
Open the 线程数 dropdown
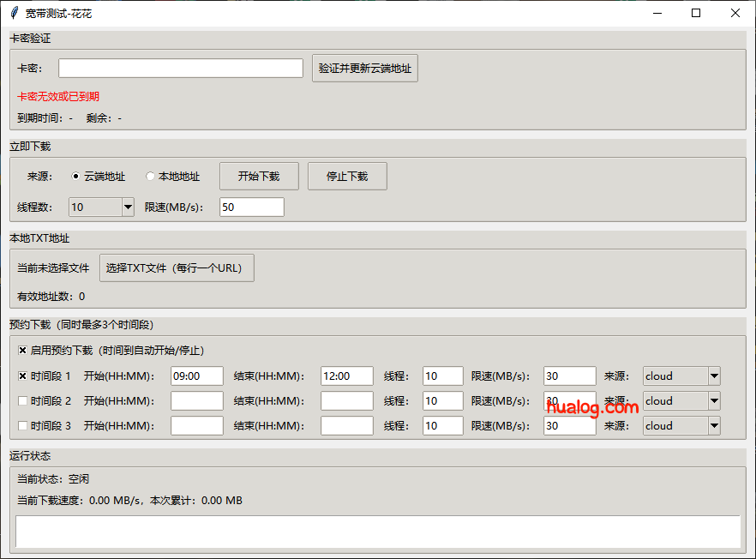[127, 207]
